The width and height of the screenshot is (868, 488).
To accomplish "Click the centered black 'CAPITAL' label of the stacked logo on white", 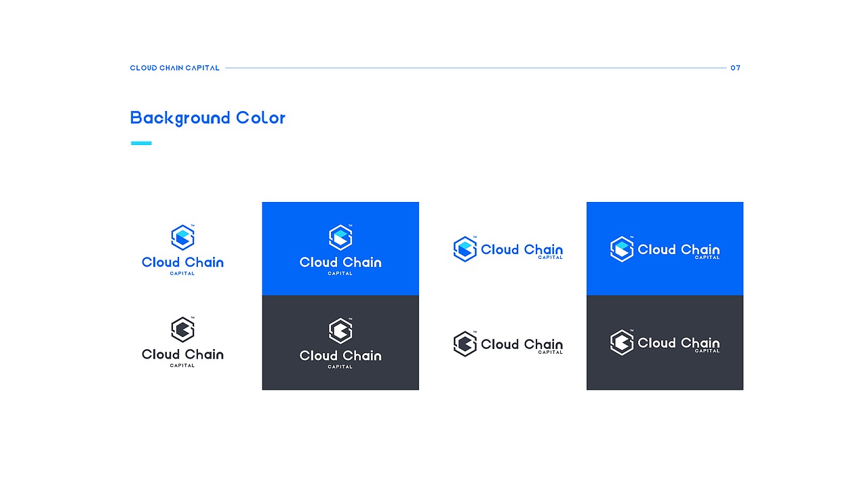I will pos(182,365).
